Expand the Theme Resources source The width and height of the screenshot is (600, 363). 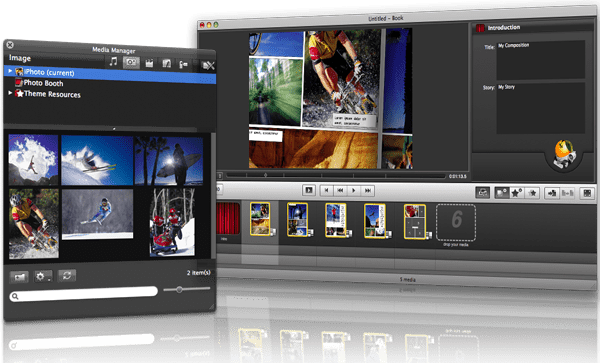tap(10, 93)
